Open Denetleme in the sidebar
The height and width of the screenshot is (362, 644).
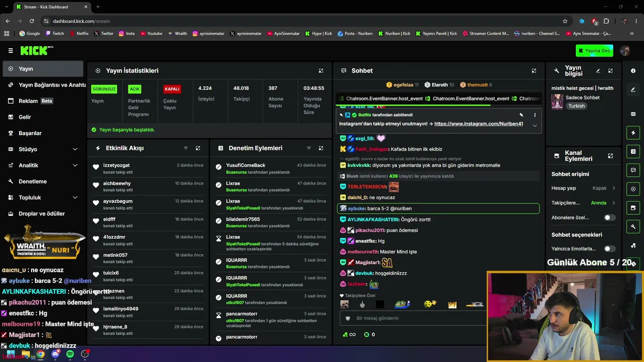click(43, 182)
